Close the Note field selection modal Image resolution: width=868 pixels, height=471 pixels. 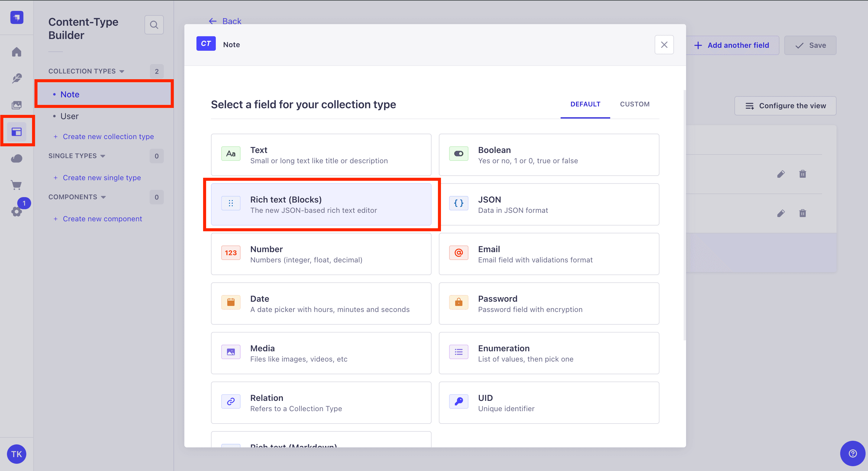(664, 44)
